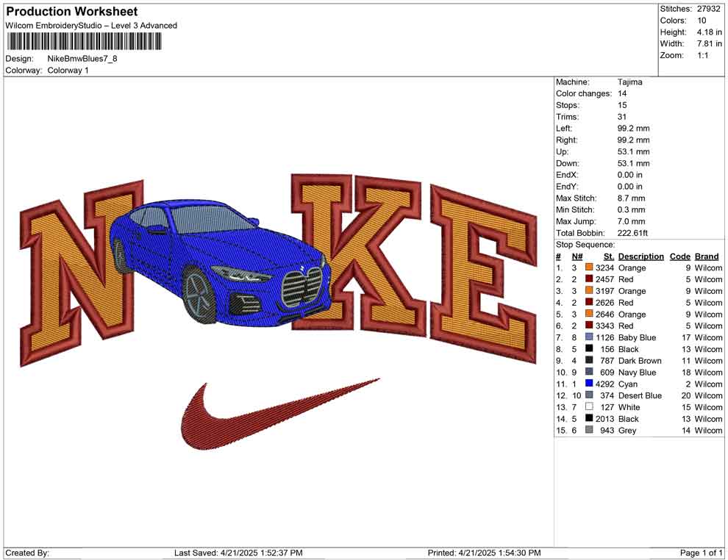The height and width of the screenshot is (560, 728).
Task: Click the 'Wilcom EmbroideryStudio – Level 3 Advanced' line
Action: click(91, 26)
